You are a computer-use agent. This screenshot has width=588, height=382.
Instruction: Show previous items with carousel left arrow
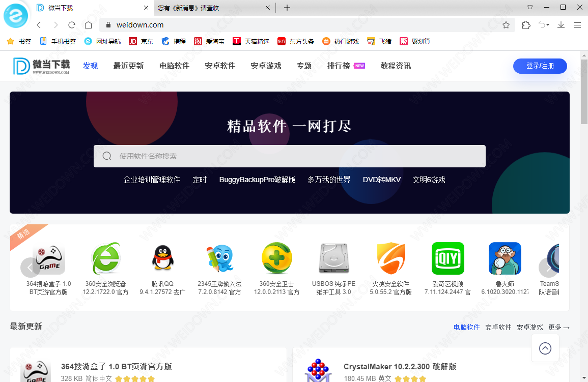coord(30,268)
